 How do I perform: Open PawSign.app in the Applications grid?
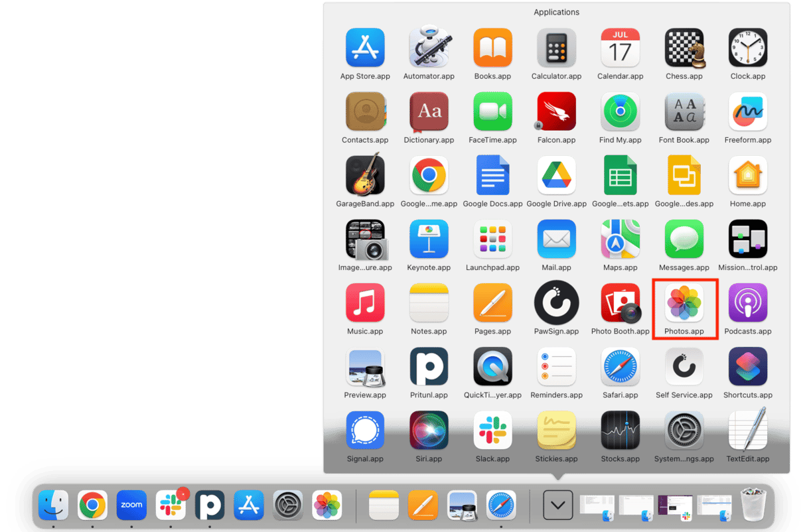(x=556, y=302)
